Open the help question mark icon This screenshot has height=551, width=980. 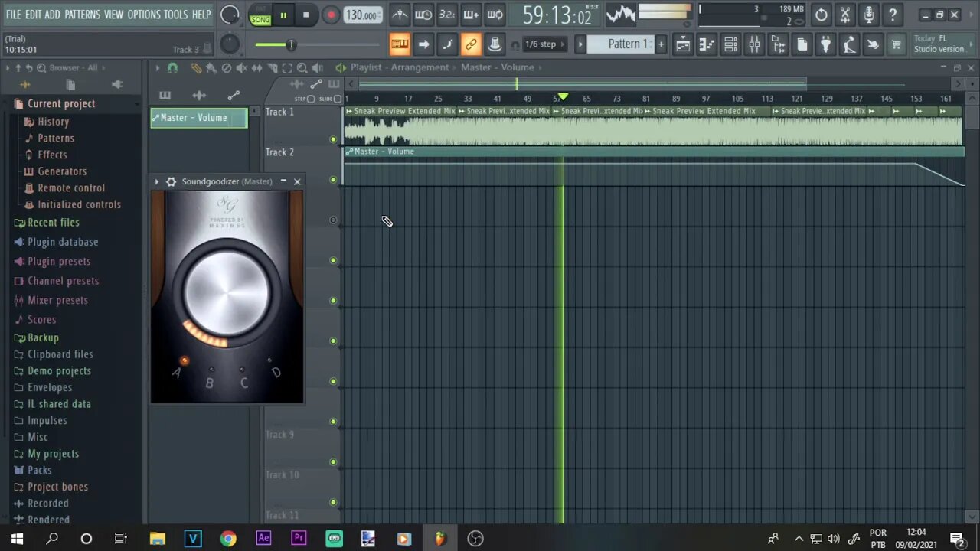coord(893,15)
